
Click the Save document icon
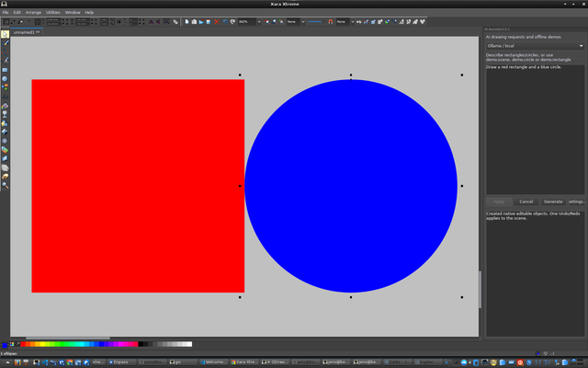(x=209, y=22)
